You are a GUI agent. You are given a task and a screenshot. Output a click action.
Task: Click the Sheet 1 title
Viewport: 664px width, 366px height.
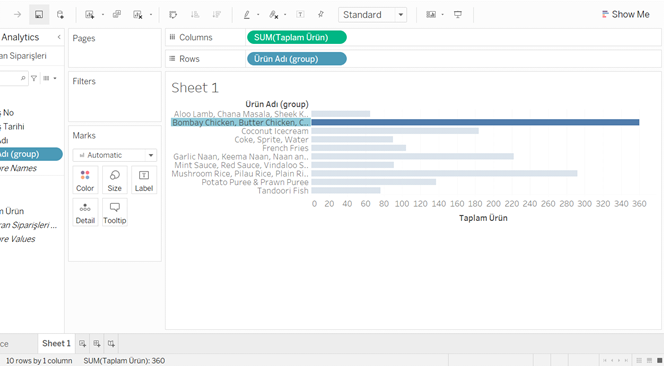pyautogui.click(x=195, y=88)
